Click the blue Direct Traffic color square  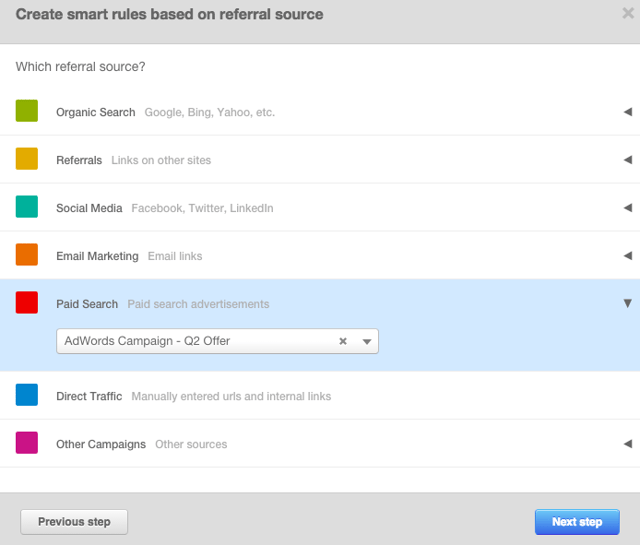click(x=27, y=395)
